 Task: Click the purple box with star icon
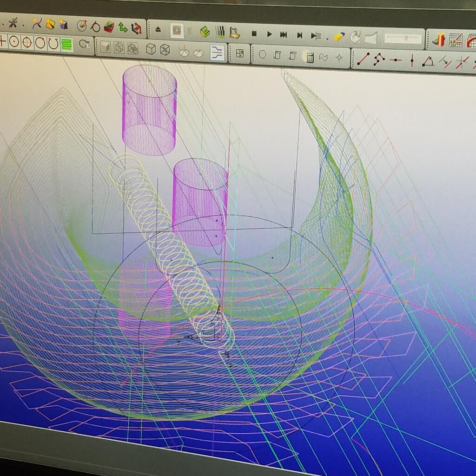coord(63,25)
